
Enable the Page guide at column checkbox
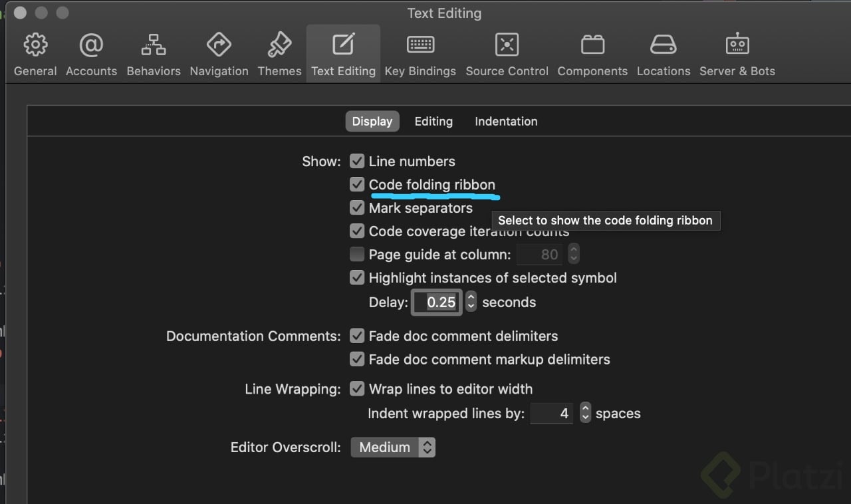pos(357,254)
